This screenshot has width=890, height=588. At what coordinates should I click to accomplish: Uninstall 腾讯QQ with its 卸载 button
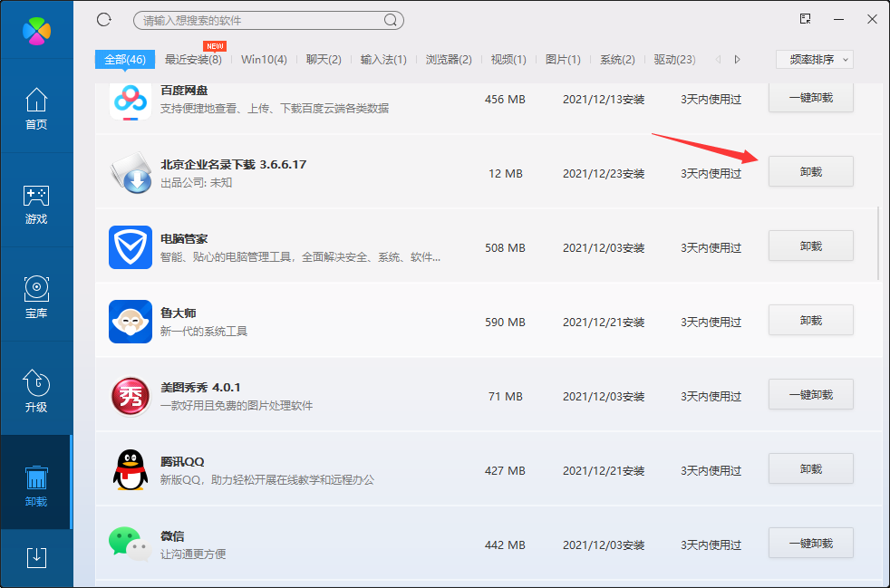pos(811,468)
